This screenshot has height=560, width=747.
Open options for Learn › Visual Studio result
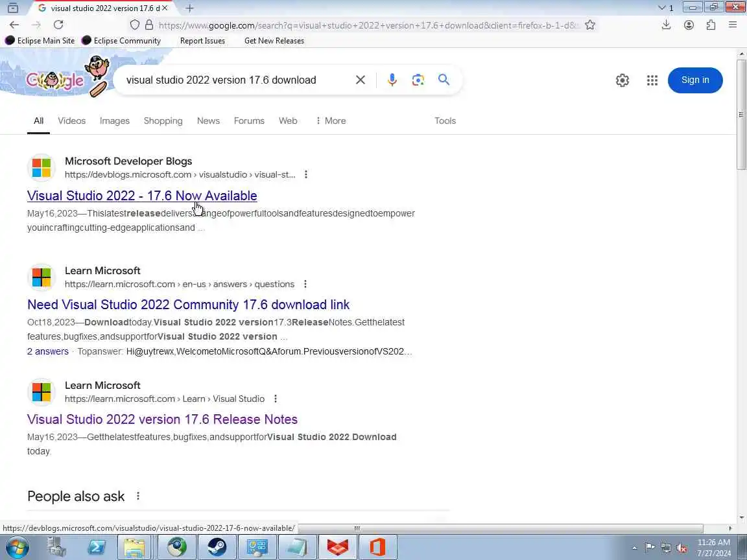click(x=276, y=399)
